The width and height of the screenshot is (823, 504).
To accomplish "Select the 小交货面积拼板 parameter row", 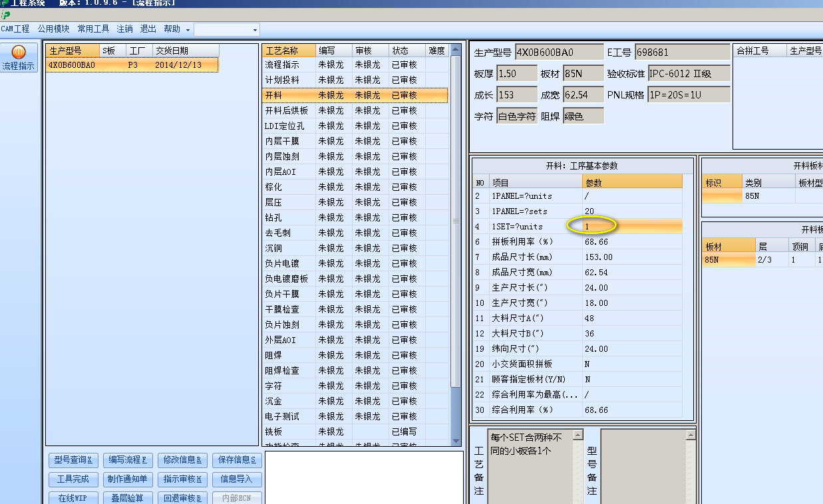I will [x=577, y=364].
